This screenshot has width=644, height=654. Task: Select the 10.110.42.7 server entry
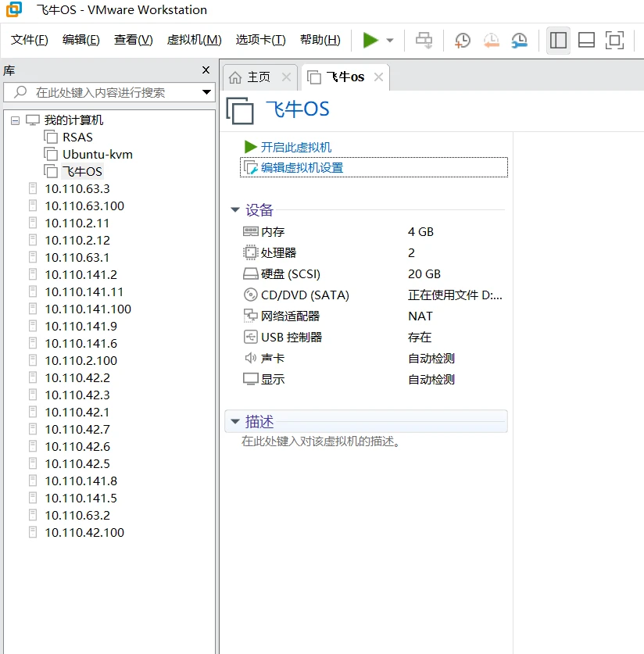tap(77, 429)
